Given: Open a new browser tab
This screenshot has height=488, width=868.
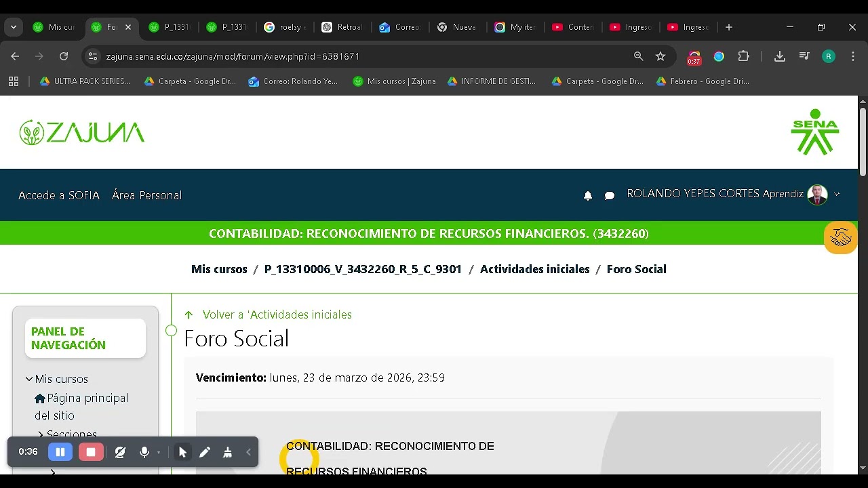Looking at the screenshot, I should tap(729, 27).
